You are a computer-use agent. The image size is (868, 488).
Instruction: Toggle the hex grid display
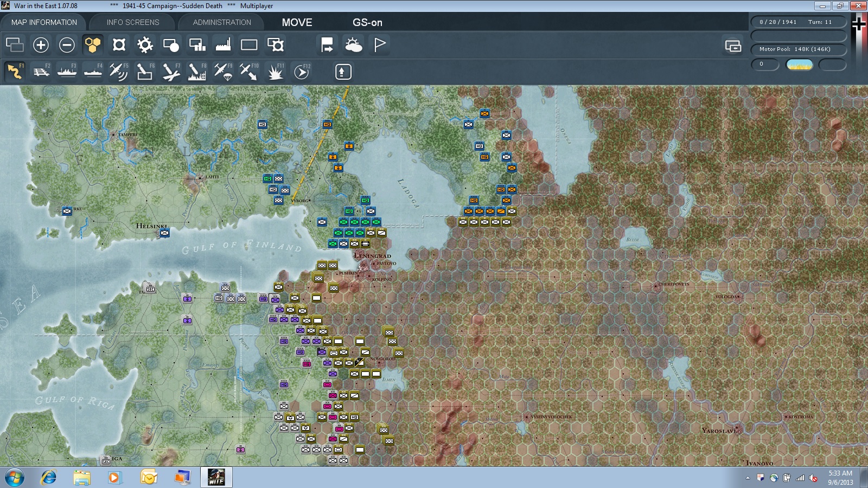pyautogui.click(x=93, y=45)
